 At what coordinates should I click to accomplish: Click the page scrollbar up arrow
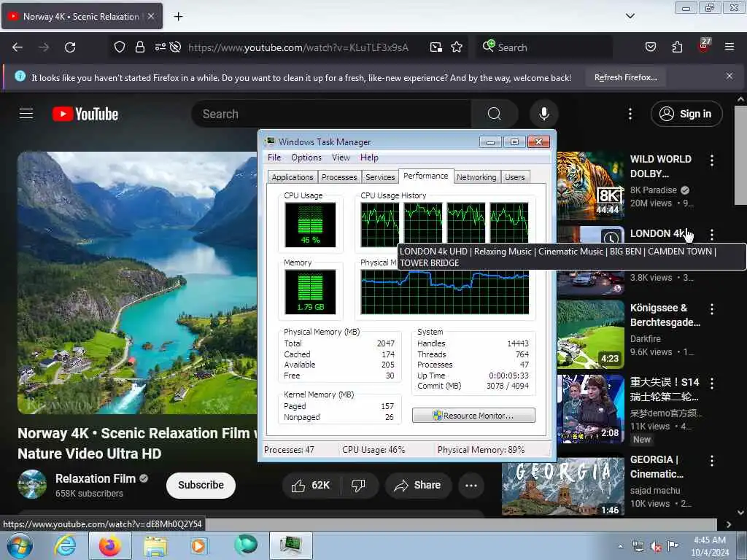click(x=740, y=99)
